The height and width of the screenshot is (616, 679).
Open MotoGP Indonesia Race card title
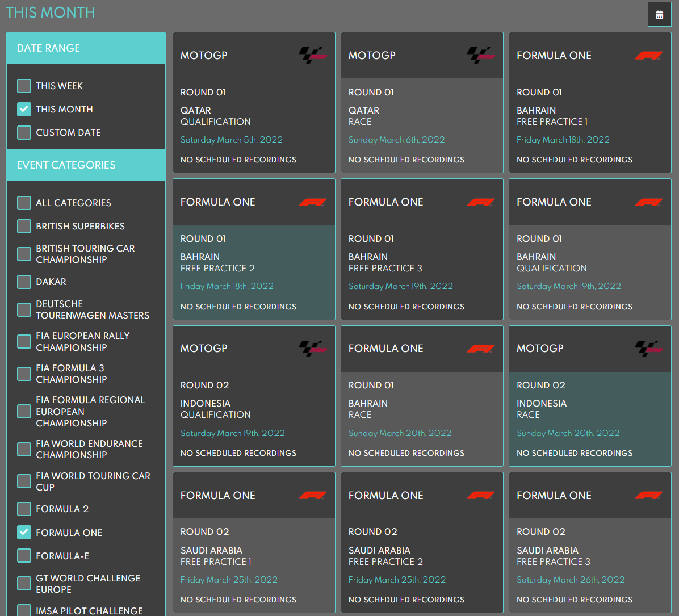pos(540,348)
